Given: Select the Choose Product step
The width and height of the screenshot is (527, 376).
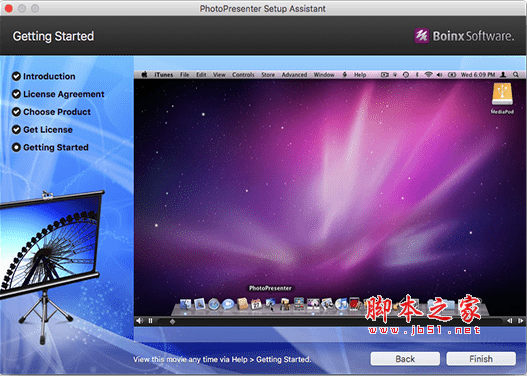Looking at the screenshot, I should pyautogui.click(x=51, y=112).
